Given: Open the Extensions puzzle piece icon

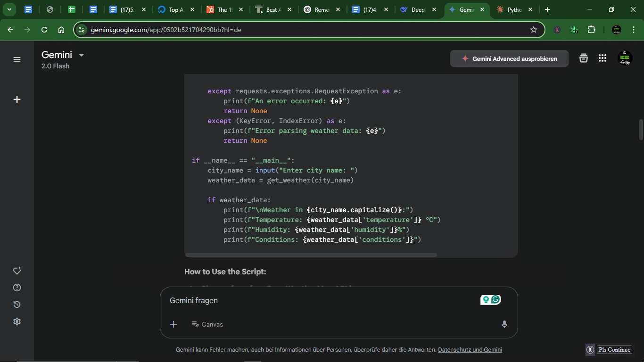Looking at the screenshot, I should point(591,30).
